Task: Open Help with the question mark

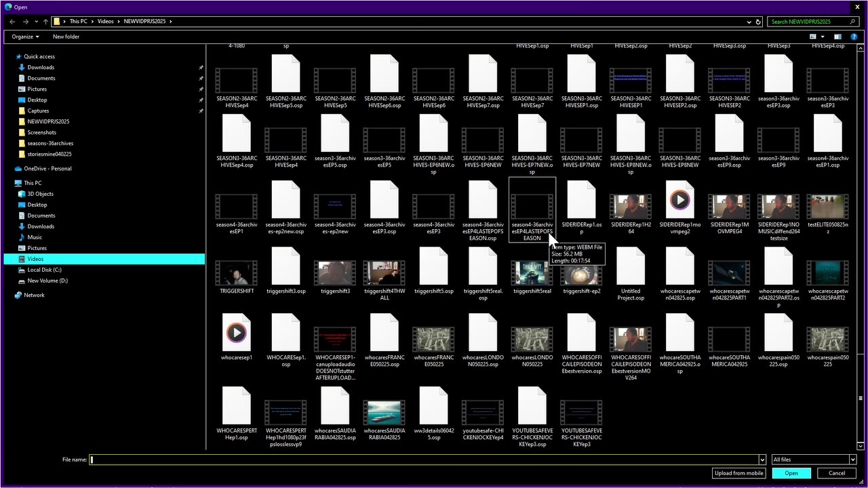Action: [854, 37]
